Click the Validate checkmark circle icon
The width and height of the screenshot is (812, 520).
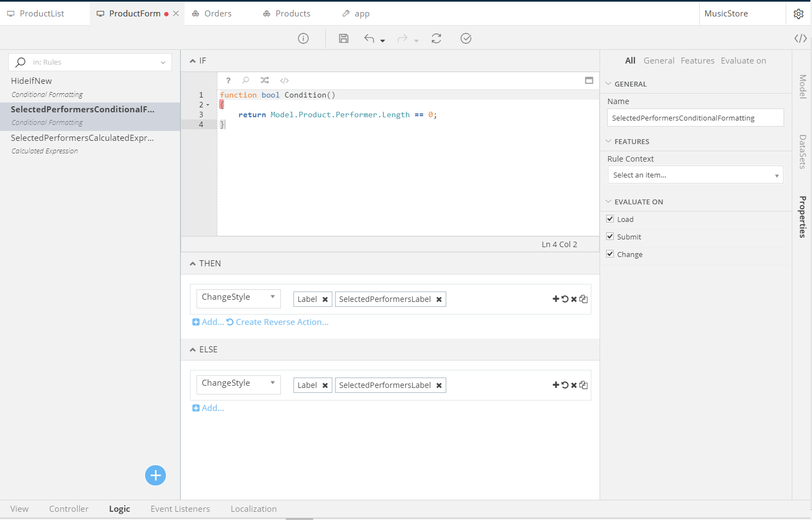pos(466,38)
